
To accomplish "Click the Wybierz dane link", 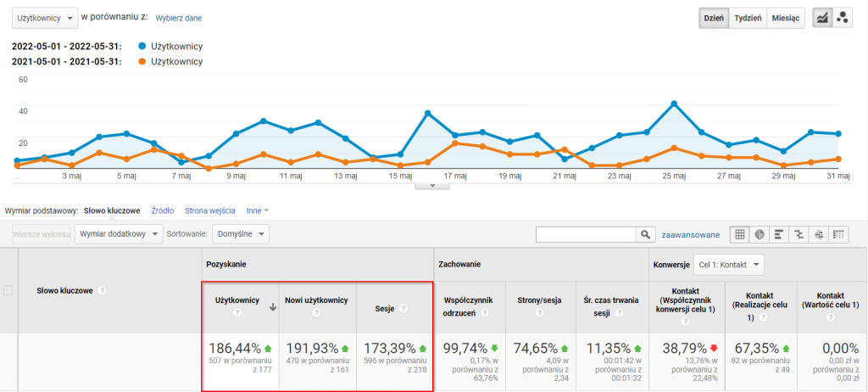I will pos(179,18).
